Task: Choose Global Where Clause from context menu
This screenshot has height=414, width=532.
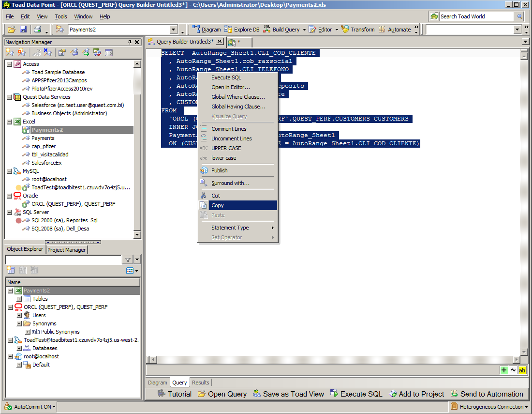Action: 237,97
